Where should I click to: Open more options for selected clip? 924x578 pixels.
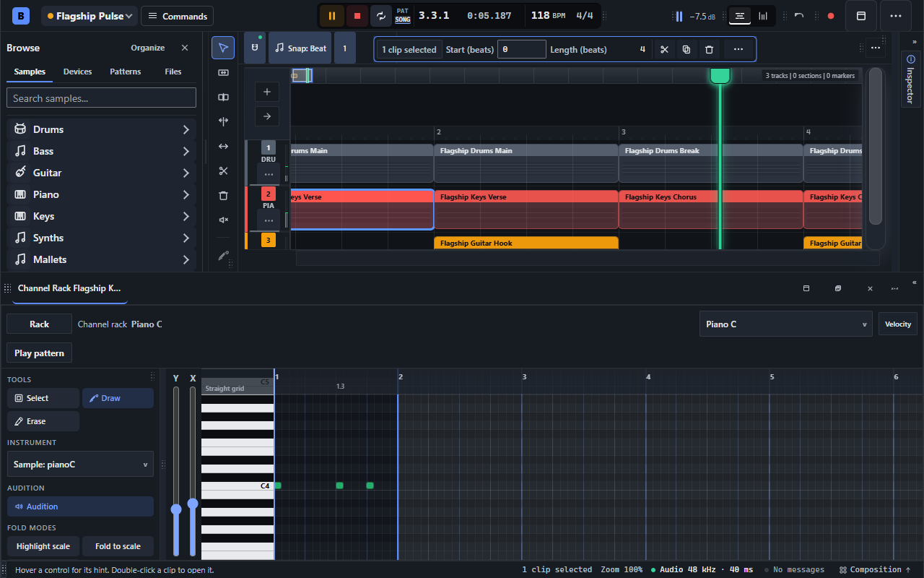(x=738, y=49)
